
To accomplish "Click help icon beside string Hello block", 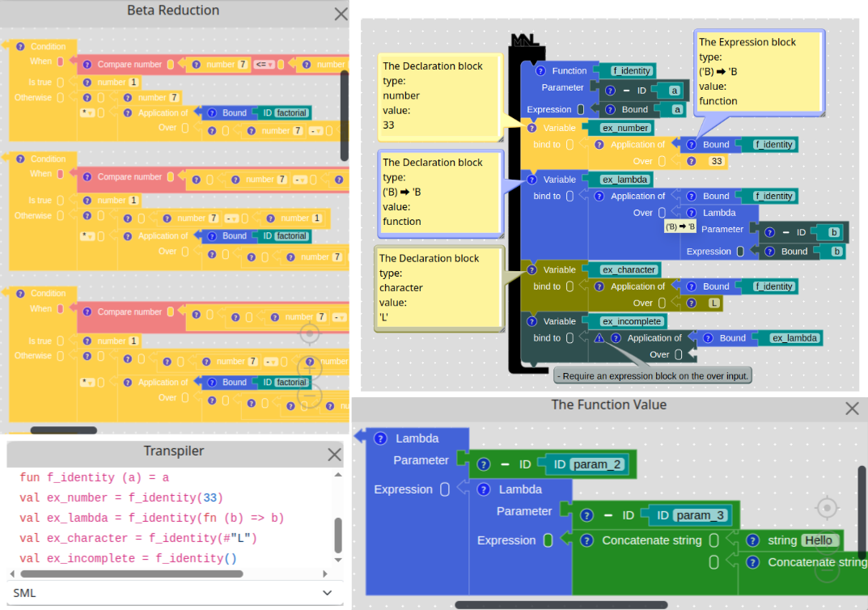I will click(x=753, y=540).
